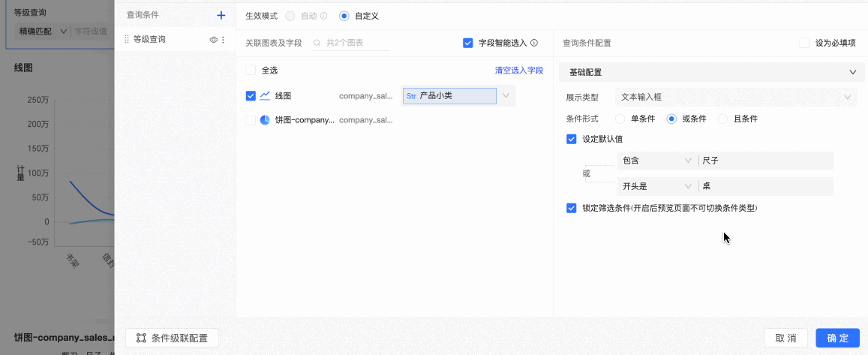Open the 包含 operator dropdown
Viewport: 868px width, 355px height.
[657, 161]
